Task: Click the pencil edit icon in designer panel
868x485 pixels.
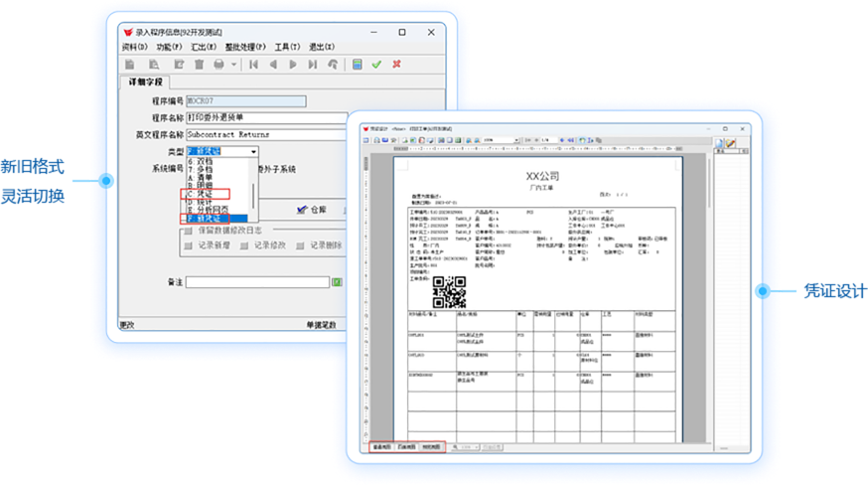Action: click(729, 144)
